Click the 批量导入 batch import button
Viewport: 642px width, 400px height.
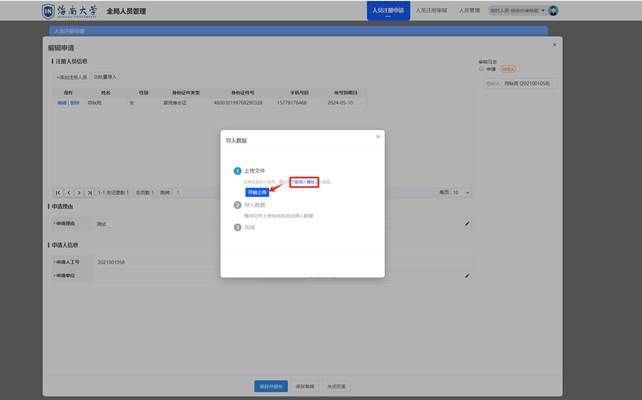click(105, 76)
